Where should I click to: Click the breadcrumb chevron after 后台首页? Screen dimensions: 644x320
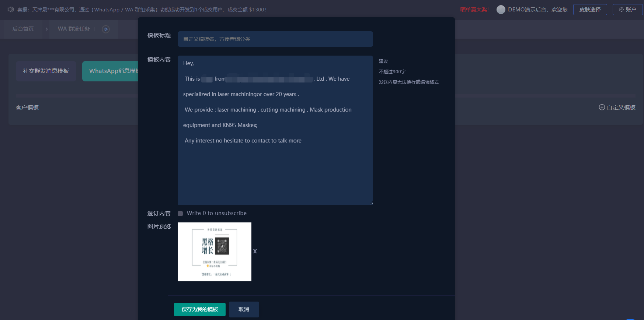pos(47,29)
